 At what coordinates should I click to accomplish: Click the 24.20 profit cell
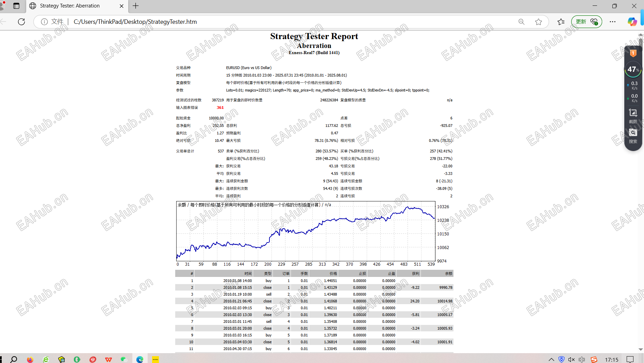click(x=415, y=301)
